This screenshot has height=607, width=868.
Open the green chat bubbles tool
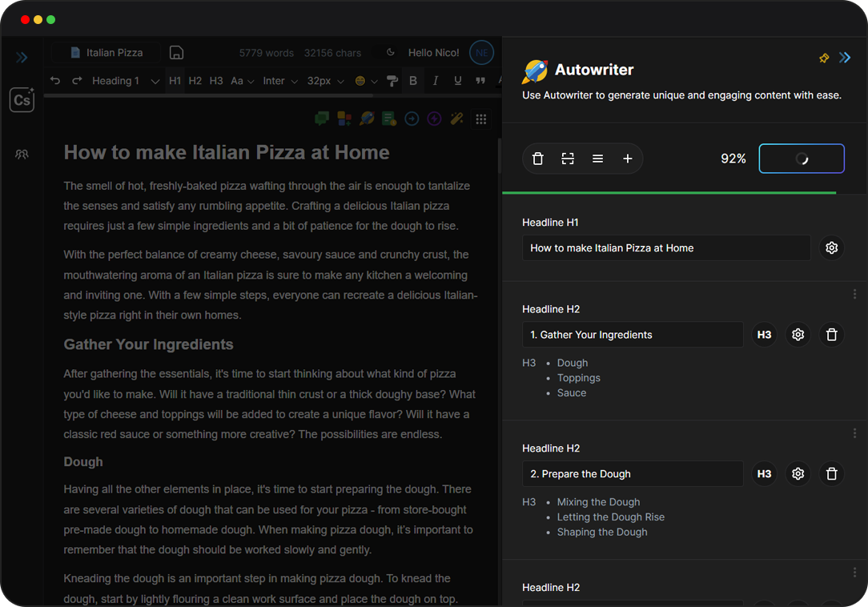322,119
